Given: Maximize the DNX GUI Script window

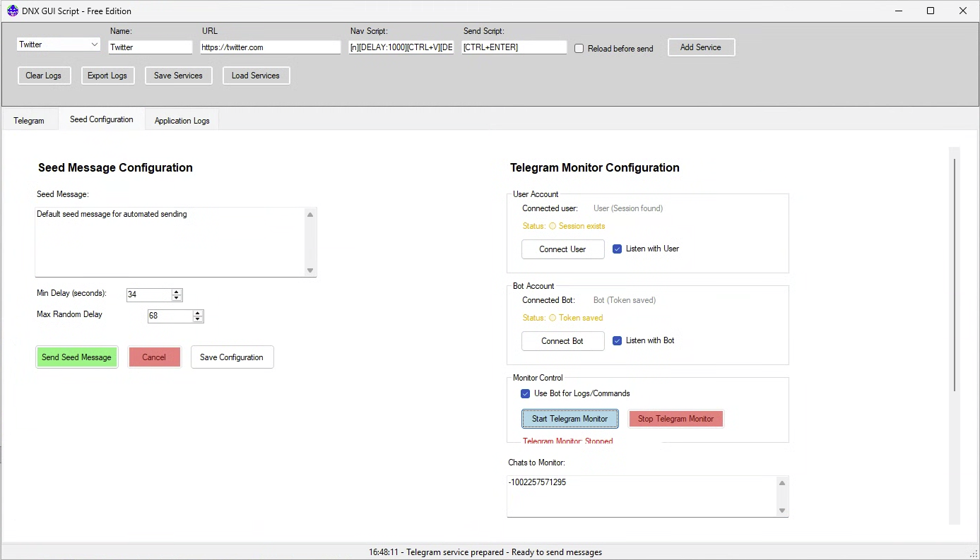Looking at the screenshot, I should tap(931, 11).
